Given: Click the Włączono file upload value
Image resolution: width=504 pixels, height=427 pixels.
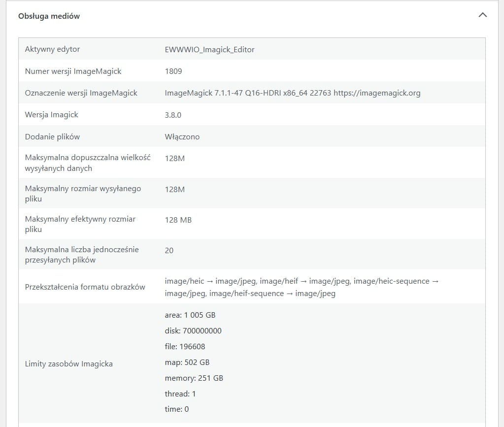Looking at the screenshot, I should (x=182, y=136).
